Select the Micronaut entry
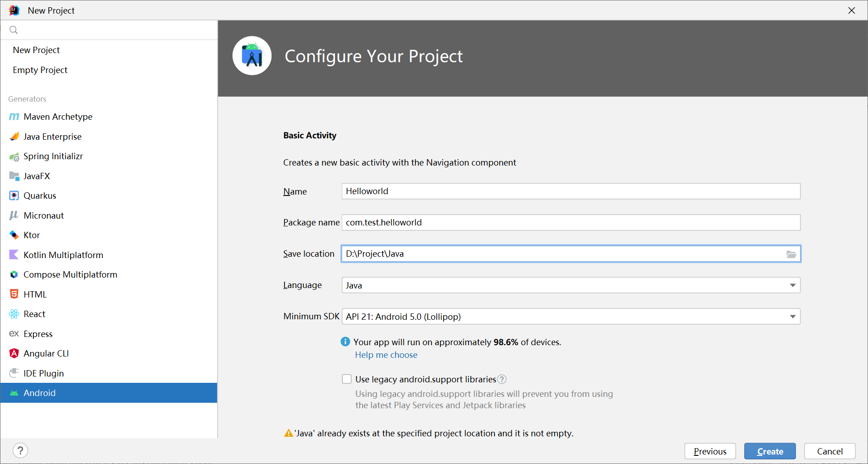 [x=109, y=215]
